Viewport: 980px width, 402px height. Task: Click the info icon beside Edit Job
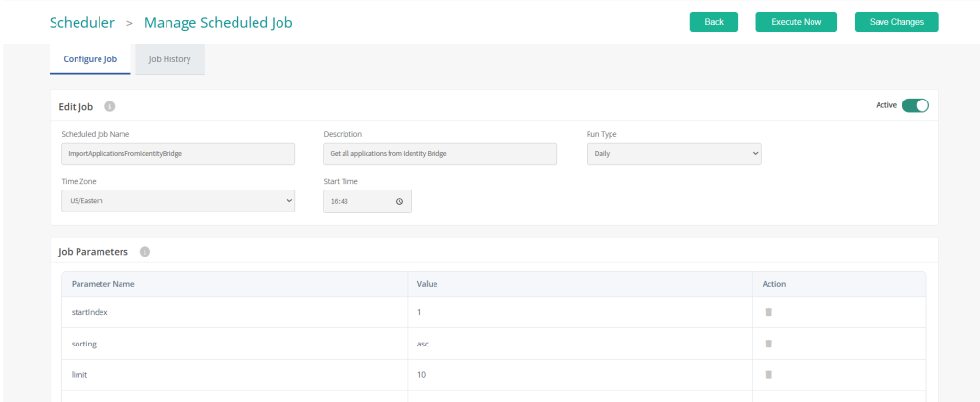pos(110,106)
